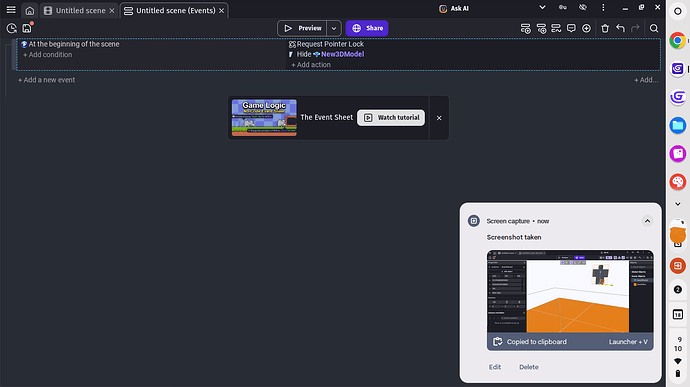Undo the last change

(620, 28)
